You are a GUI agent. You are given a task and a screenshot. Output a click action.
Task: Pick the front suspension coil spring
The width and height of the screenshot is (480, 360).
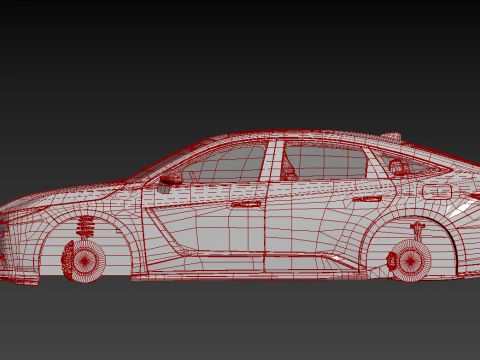[86, 227]
